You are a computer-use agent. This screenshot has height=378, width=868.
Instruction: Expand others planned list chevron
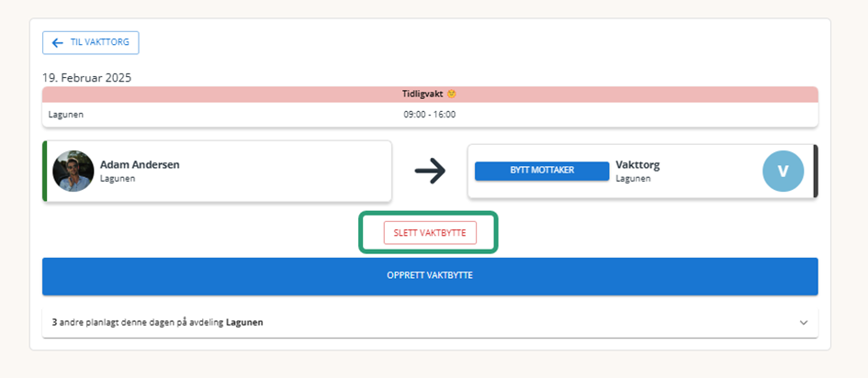[804, 323]
